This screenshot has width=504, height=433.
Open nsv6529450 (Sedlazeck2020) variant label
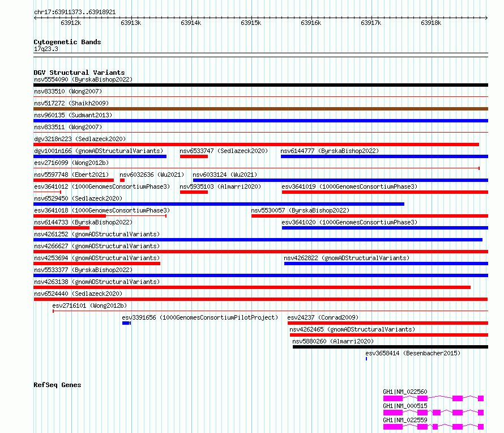coord(78,198)
